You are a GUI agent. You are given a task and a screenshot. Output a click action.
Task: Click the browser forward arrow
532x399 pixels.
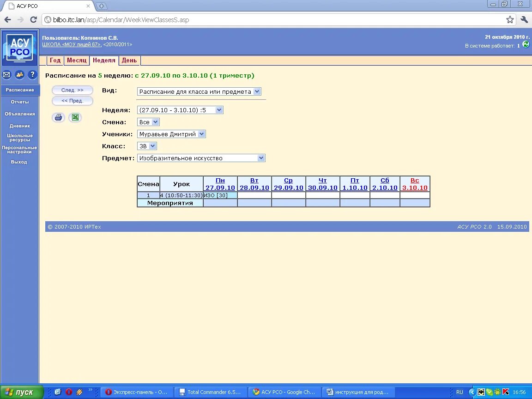click(21, 20)
